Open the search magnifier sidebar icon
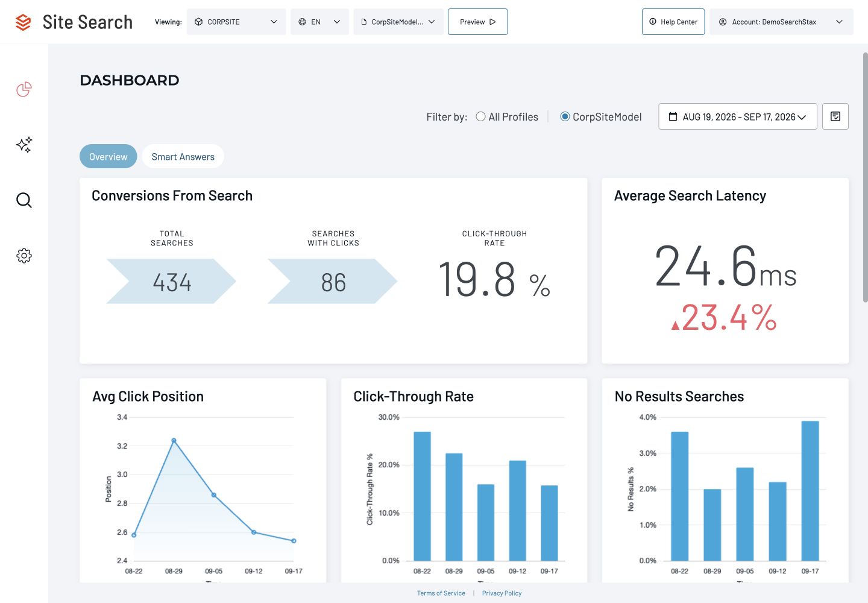868x603 pixels. [x=24, y=200]
